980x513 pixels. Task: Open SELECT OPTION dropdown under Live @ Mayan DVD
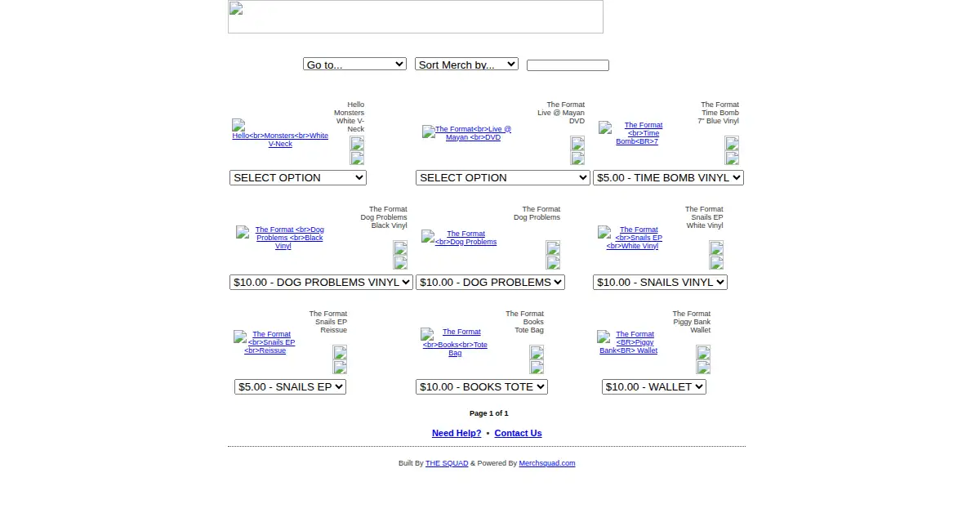coord(503,177)
